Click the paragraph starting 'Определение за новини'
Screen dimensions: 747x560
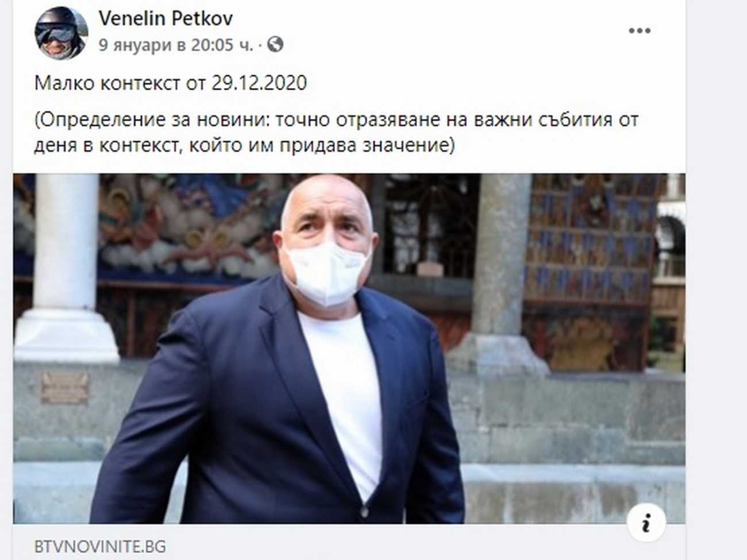point(336,132)
